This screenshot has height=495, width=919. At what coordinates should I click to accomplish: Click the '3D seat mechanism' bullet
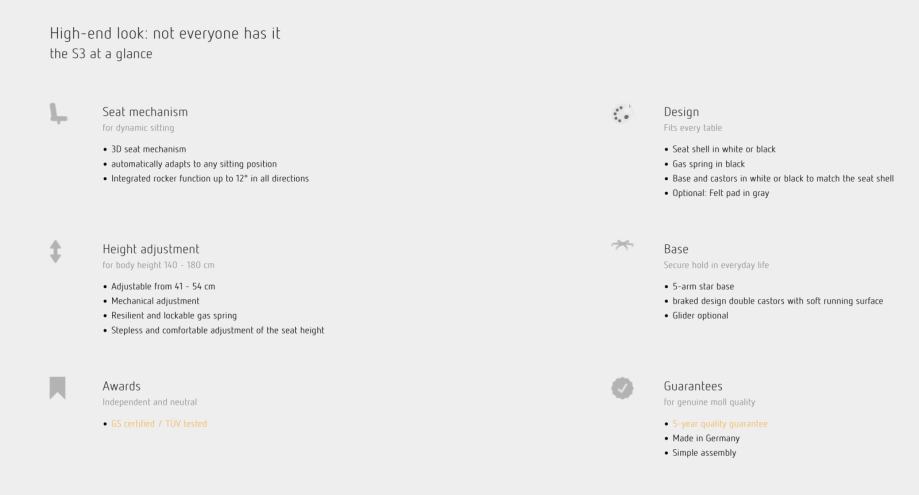point(148,149)
